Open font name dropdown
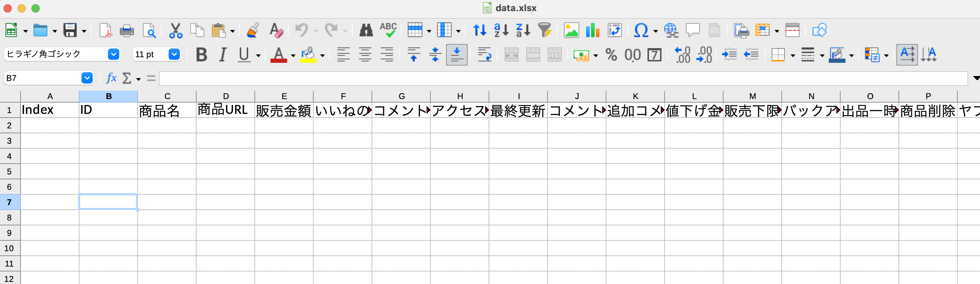The height and width of the screenshot is (284, 980). pyautogui.click(x=113, y=54)
